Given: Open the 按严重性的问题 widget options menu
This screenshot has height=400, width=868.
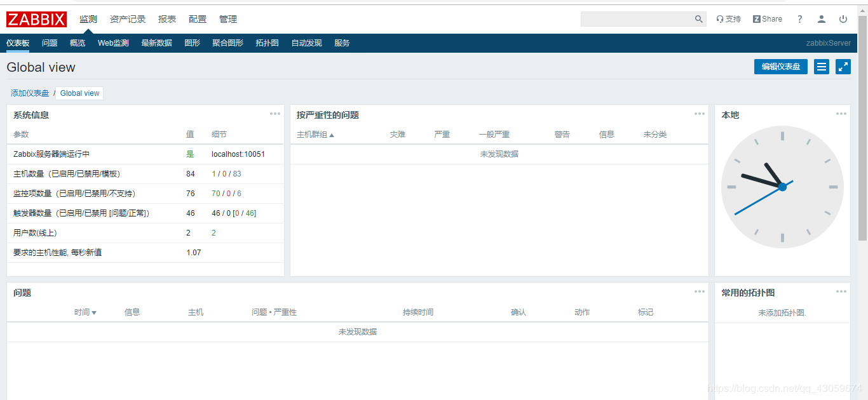Looking at the screenshot, I should pyautogui.click(x=699, y=114).
